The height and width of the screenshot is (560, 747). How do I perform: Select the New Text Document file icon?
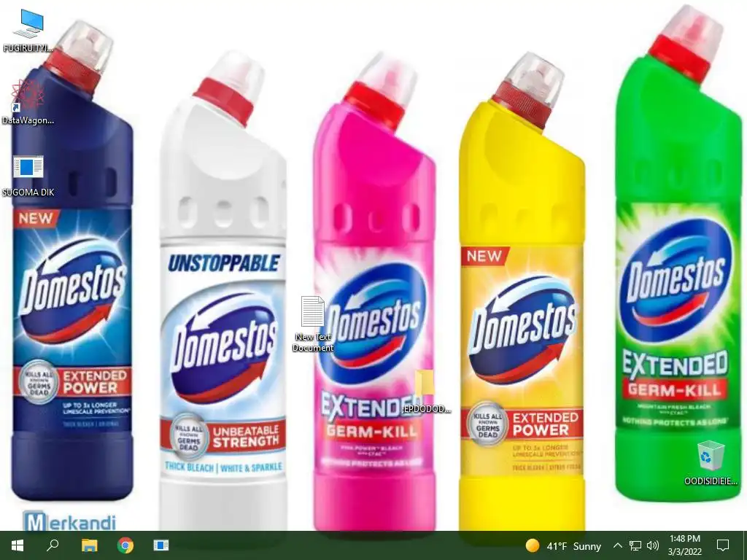pos(312,311)
